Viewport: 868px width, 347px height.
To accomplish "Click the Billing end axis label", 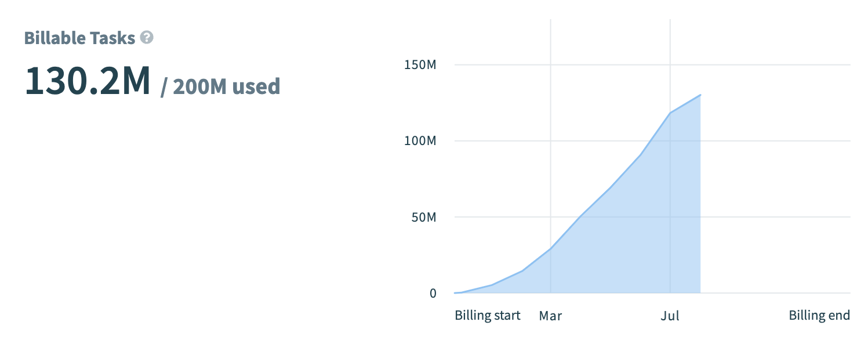I will coord(819,315).
